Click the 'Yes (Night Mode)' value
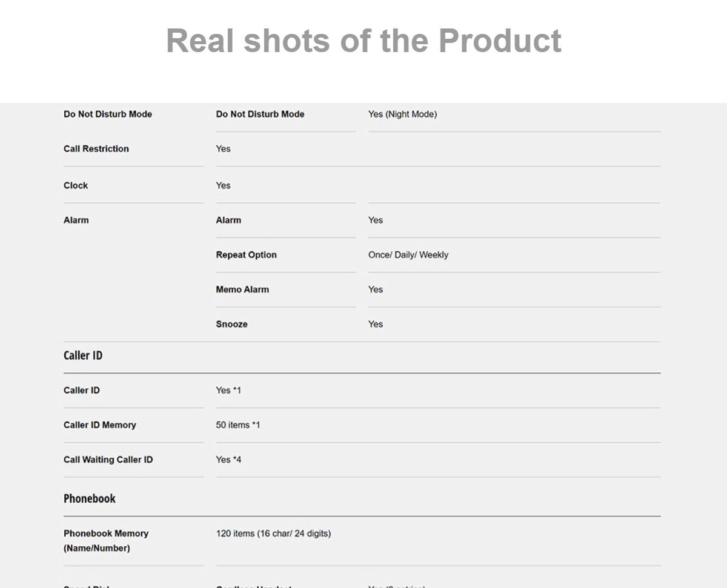Screen dimensions: 727x588 tap(402, 114)
